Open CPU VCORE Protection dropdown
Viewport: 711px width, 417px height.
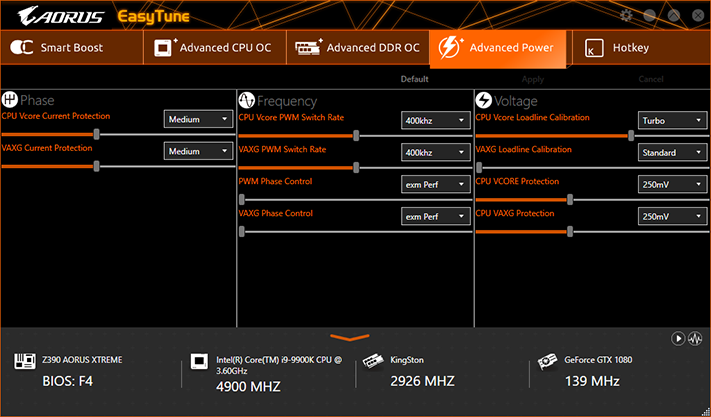672,184
